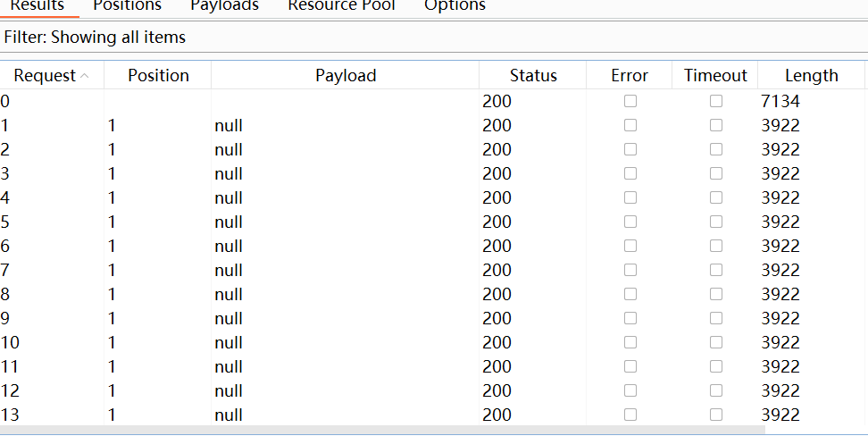Sort results by Status column
This screenshot has height=436, width=868.
tap(533, 76)
